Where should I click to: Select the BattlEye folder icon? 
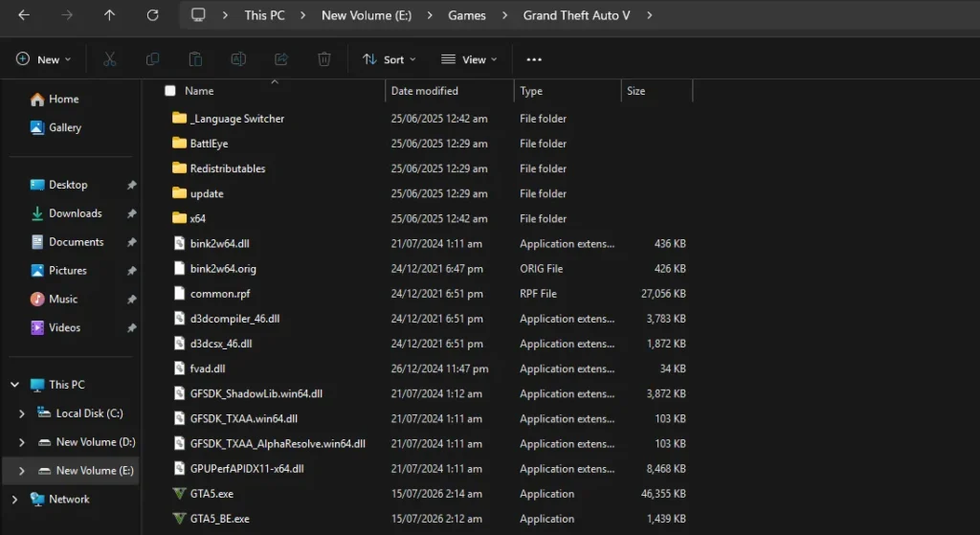coord(179,144)
